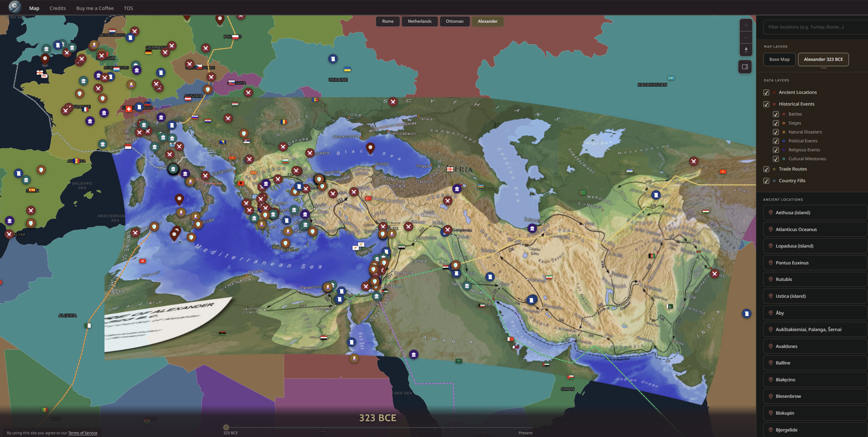Expand the Atlanticus Oceanus location entry
This screenshot has height=437, width=868.
click(x=815, y=229)
